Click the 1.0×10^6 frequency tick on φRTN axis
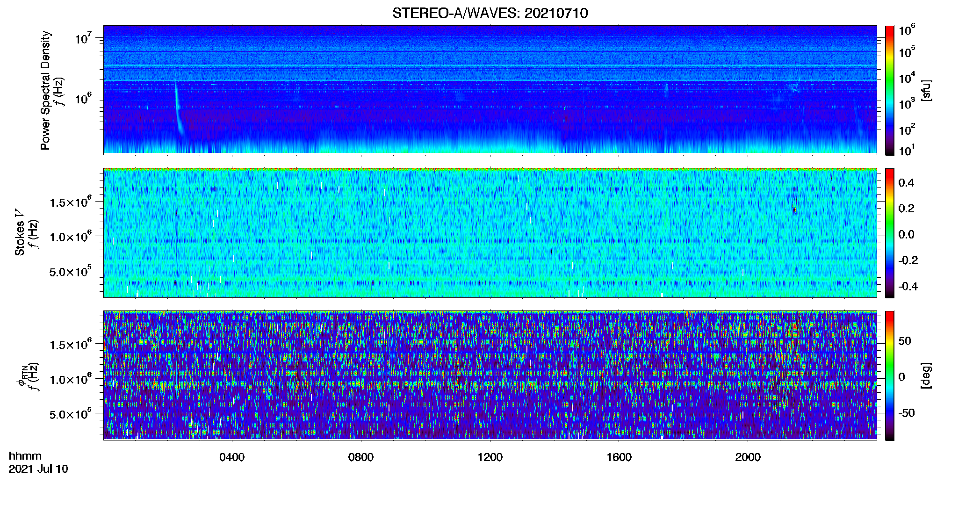The height and width of the screenshot is (505, 980). click(71, 379)
